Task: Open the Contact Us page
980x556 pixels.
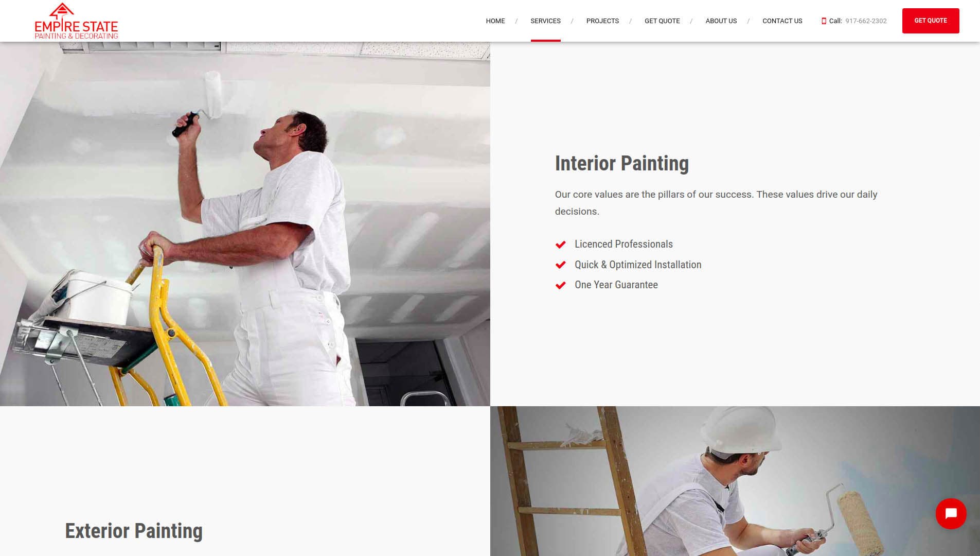Action: click(x=782, y=21)
